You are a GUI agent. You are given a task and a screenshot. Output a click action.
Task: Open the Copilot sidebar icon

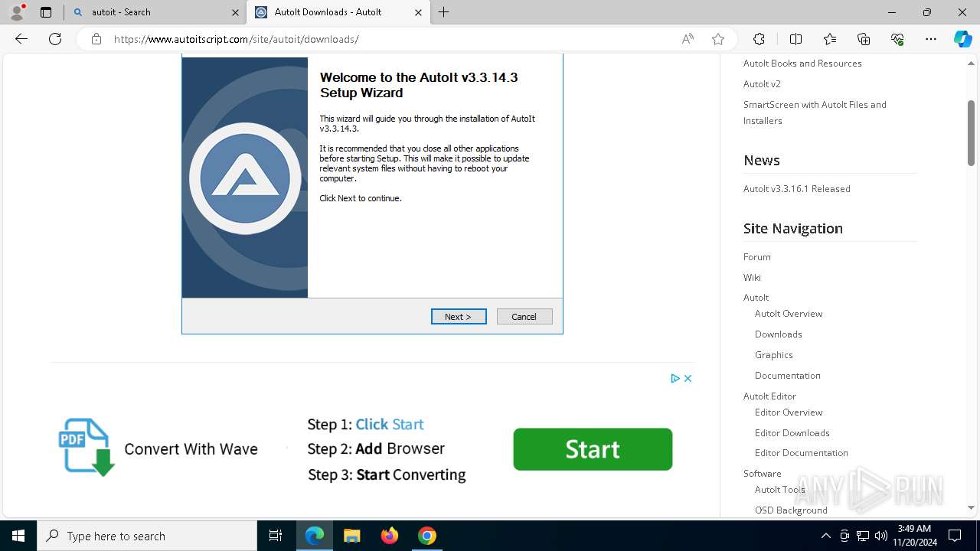962,39
